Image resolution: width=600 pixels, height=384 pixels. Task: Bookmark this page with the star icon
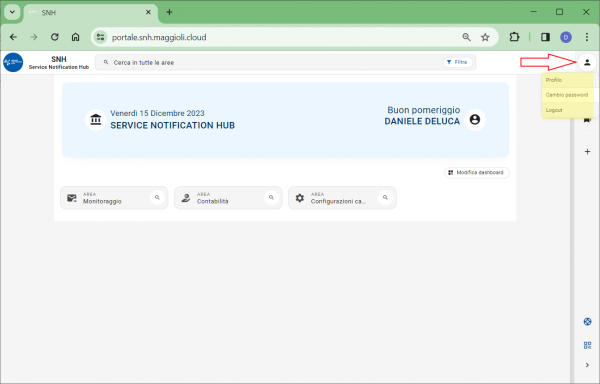click(x=485, y=37)
